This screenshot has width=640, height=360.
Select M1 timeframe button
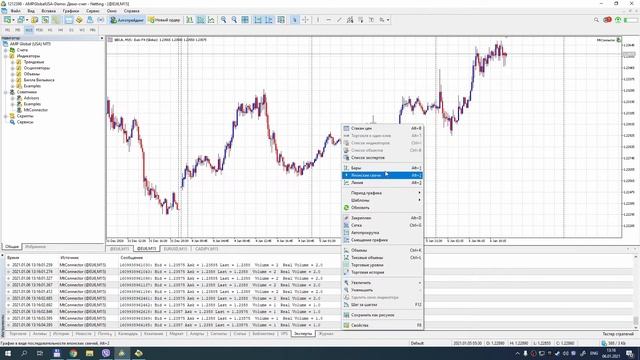tap(7, 30)
